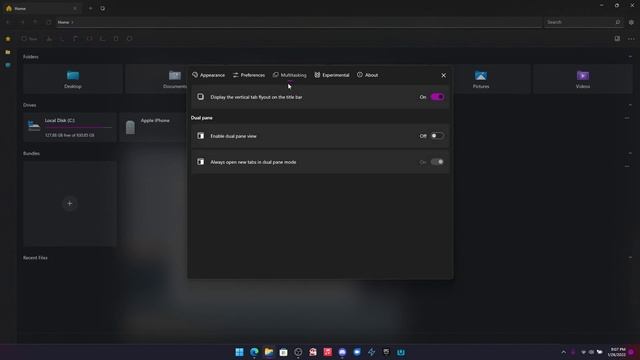Collapse the Drives section
The image size is (640, 360).
pyautogui.click(x=630, y=105)
